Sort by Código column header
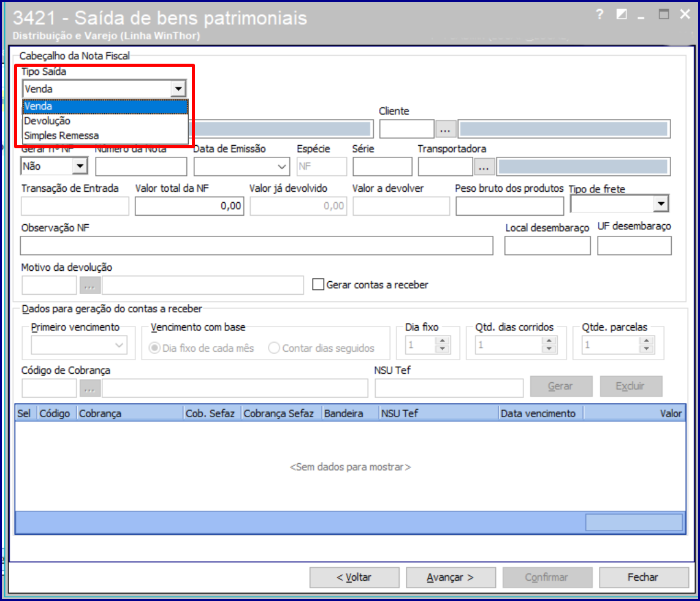Screen dimensions: 700x601 [57, 414]
